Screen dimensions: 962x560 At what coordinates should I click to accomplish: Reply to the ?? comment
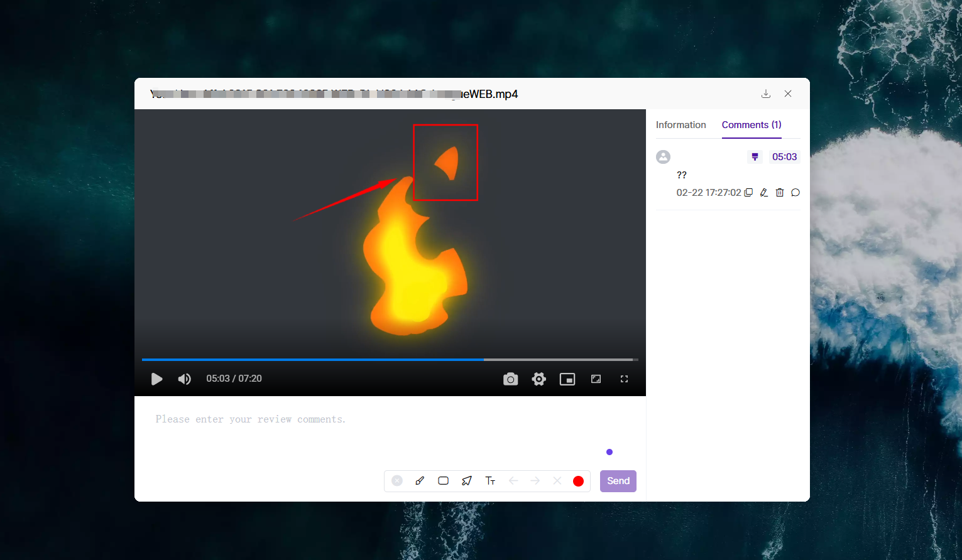click(x=795, y=193)
